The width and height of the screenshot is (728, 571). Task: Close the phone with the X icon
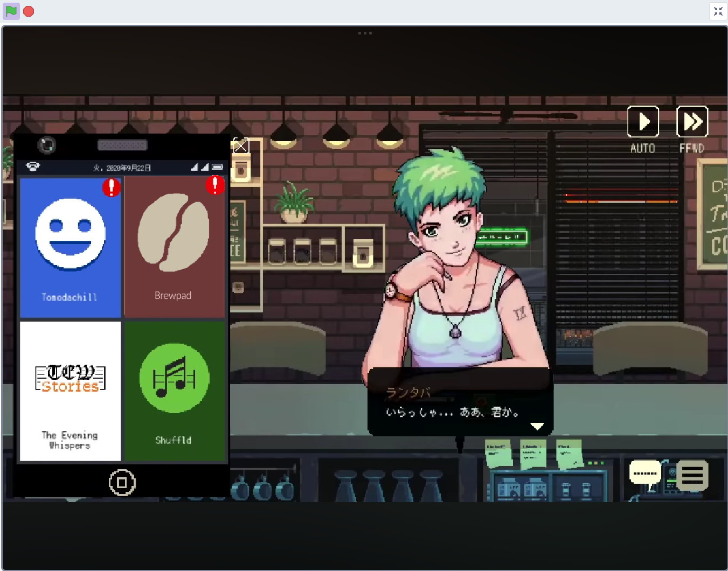pyautogui.click(x=240, y=145)
